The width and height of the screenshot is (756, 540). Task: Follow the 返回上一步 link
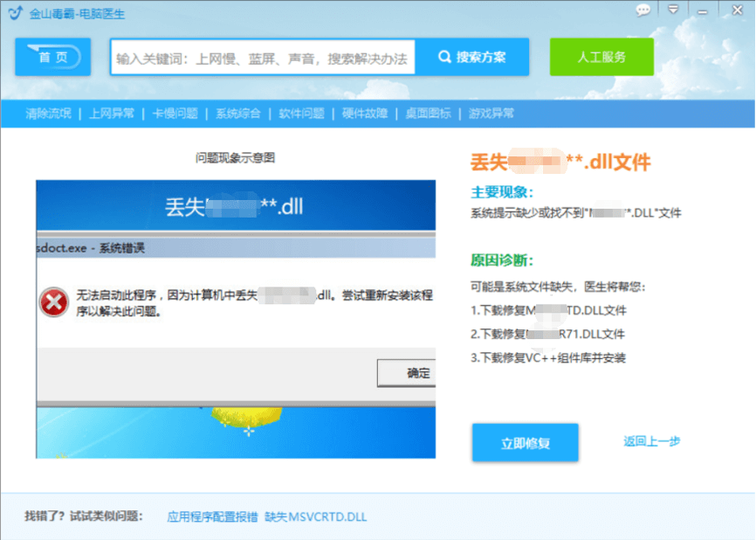651,442
